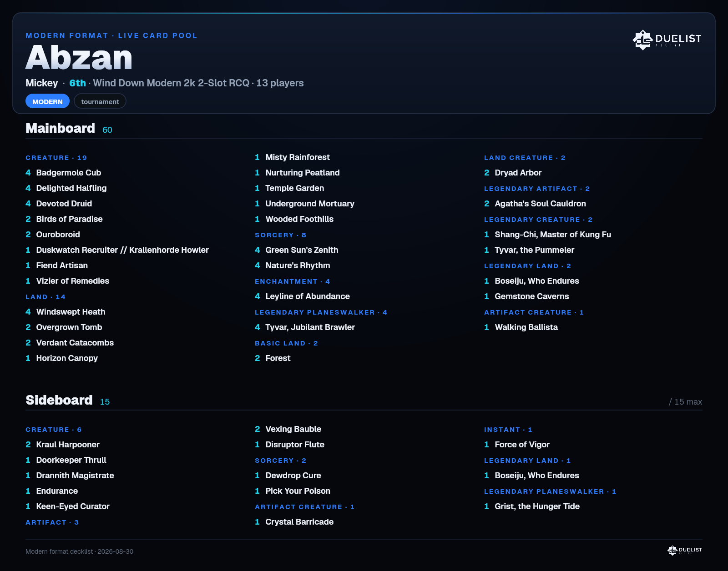This screenshot has height=571, width=728.
Task: Click Agatha's Soul Cauldron card name
Action: [x=540, y=204]
